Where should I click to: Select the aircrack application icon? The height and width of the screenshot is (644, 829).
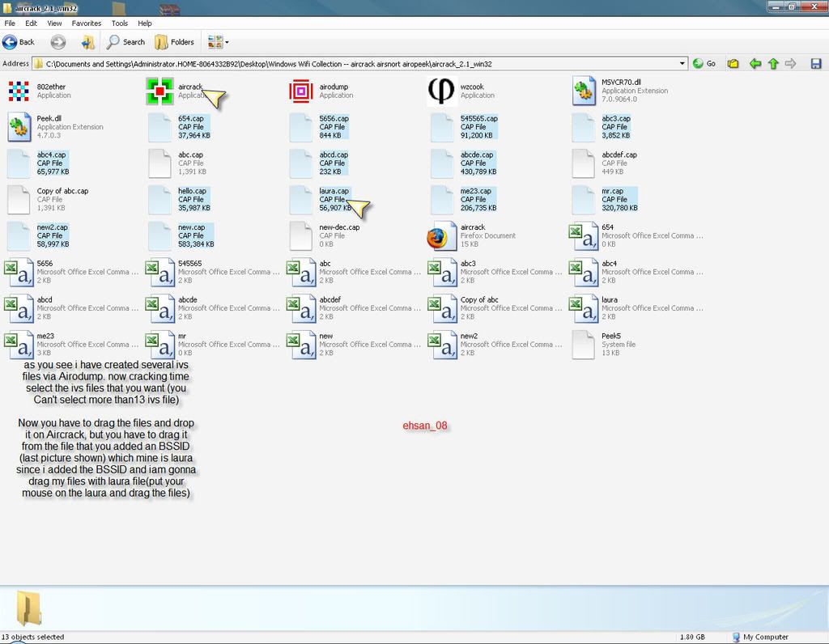(x=159, y=91)
